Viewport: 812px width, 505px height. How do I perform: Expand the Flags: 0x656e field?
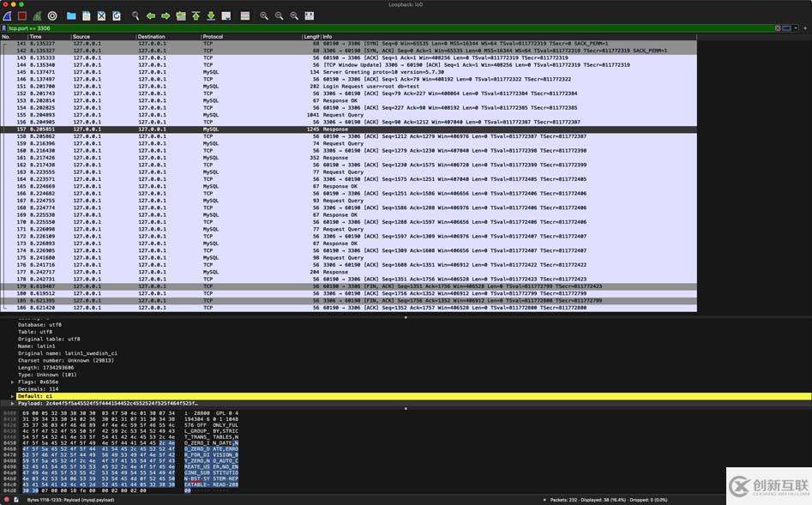[12, 382]
